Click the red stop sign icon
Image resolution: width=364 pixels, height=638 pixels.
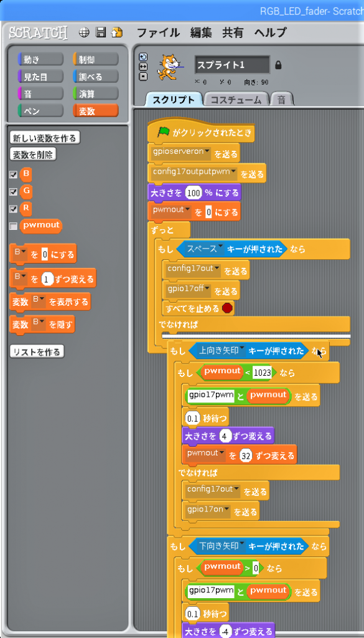(228, 308)
